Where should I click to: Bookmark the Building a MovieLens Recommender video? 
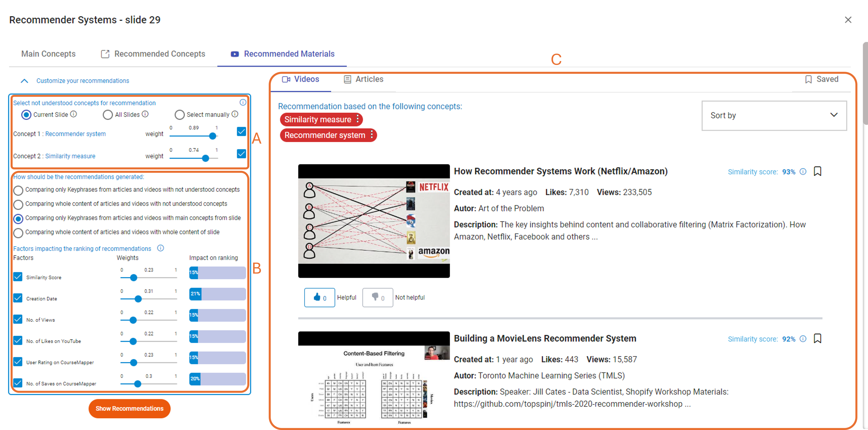817,338
